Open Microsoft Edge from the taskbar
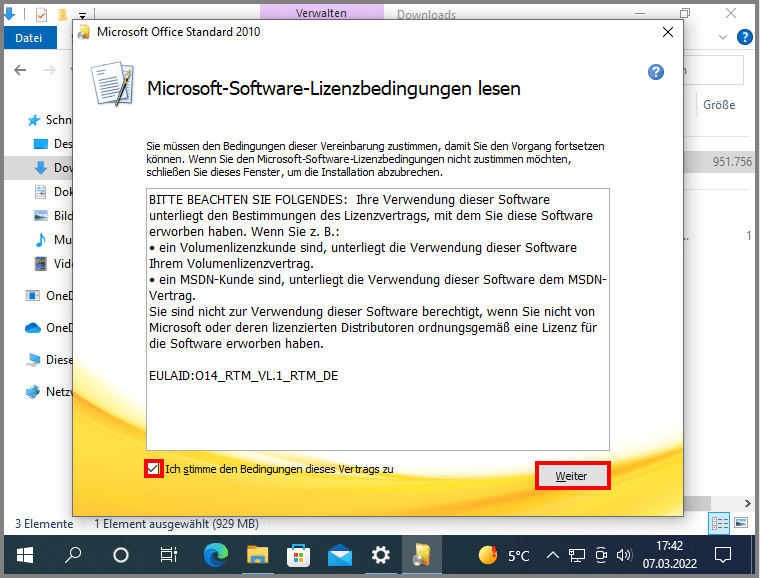 click(215, 555)
